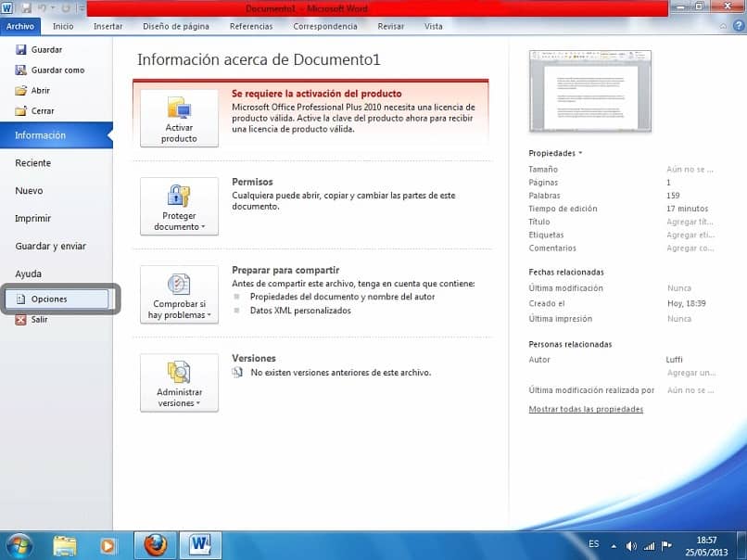Viewport: 747px width, 560px height.
Task: Launch Firefox from the Windows taskbar
Action: pos(155,544)
